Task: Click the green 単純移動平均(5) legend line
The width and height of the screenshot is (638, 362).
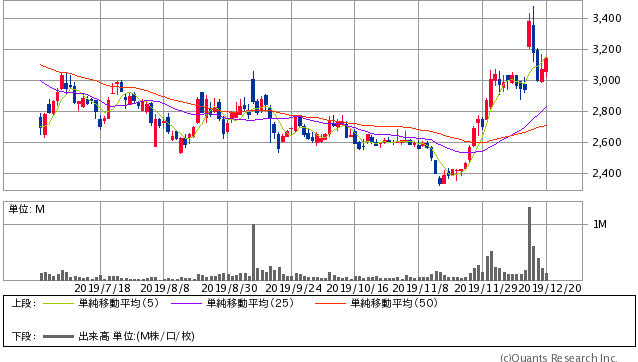Action: [x=59, y=303]
